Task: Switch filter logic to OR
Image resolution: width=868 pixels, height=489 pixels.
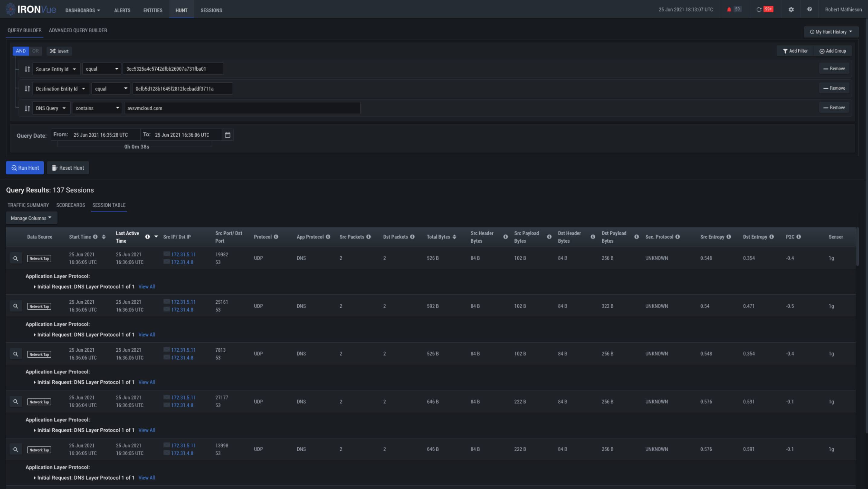Action: click(x=35, y=51)
